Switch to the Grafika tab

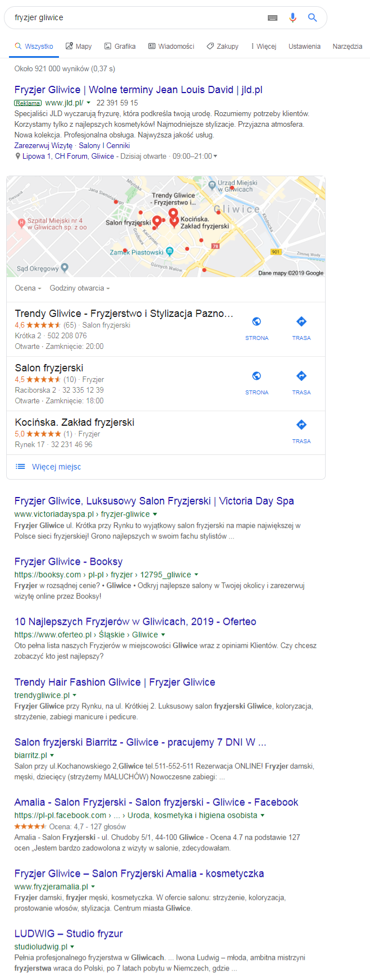(x=120, y=47)
